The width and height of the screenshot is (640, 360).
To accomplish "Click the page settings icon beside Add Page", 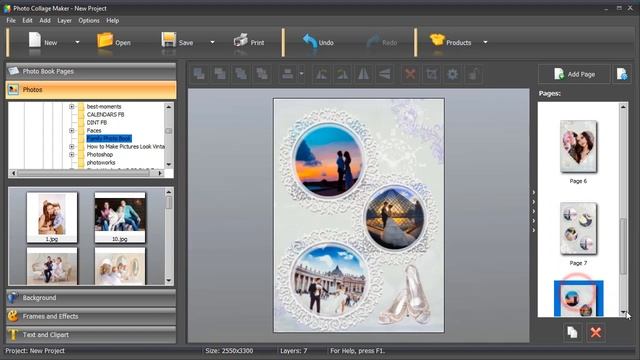I will tap(622, 74).
